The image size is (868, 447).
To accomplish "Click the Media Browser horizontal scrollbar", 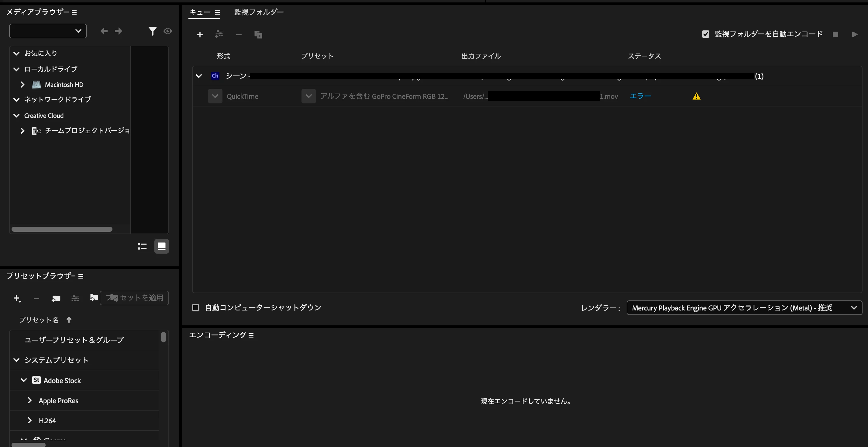I will (62, 229).
